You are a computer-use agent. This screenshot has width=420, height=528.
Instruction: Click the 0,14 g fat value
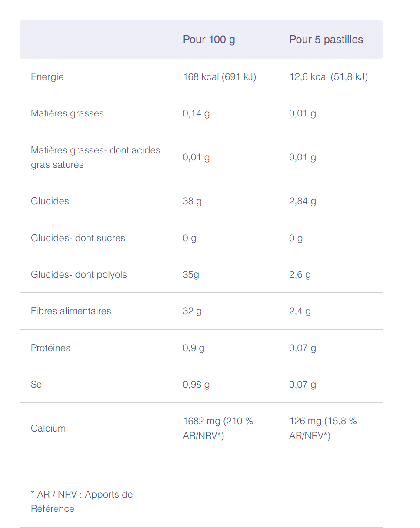point(196,113)
